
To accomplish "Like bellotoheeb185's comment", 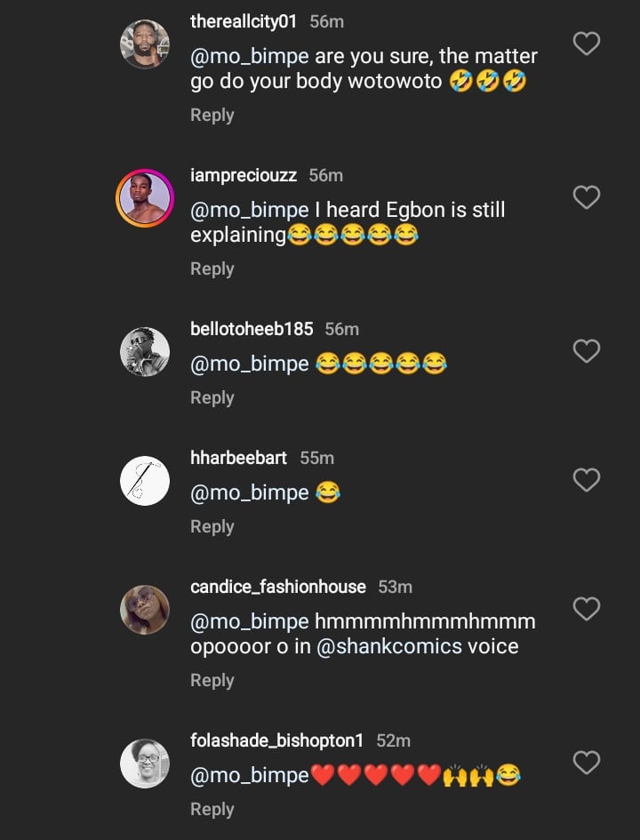I will [x=587, y=351].
